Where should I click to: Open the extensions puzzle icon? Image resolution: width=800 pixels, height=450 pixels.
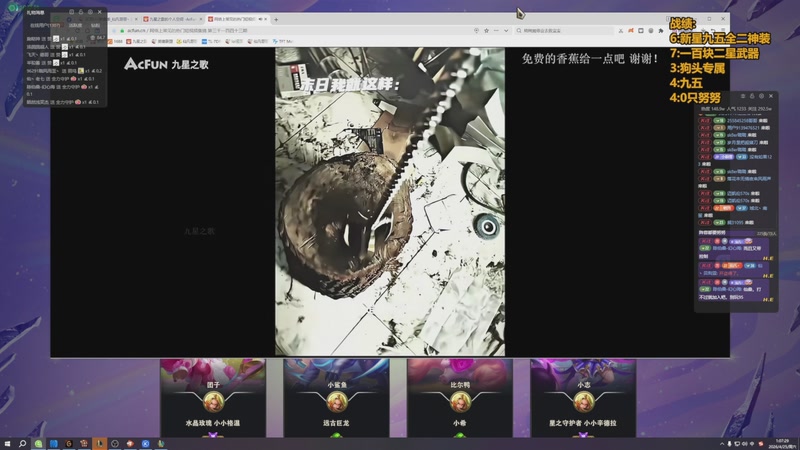click(661, 31)
